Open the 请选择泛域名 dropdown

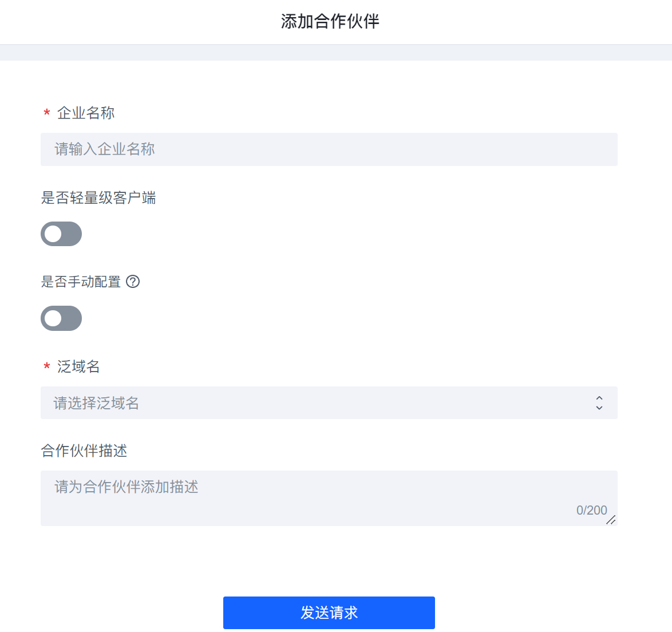(329, 403)
